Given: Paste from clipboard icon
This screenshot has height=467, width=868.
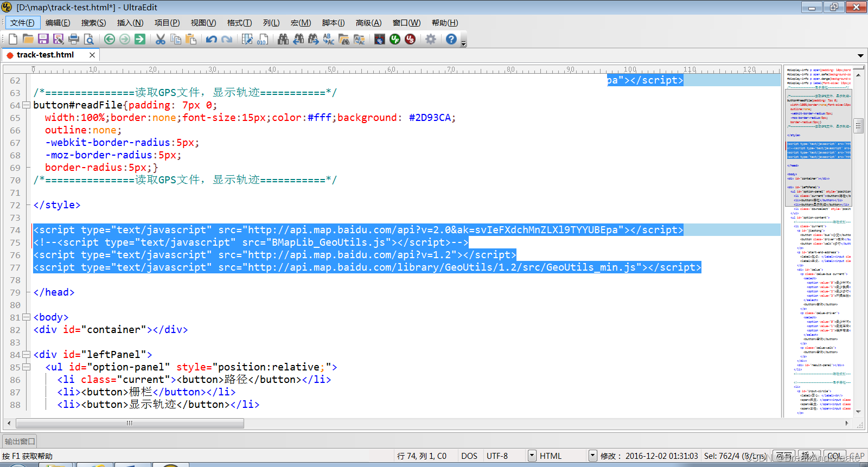Looking at the screenshot, I should click(x=191, y=39).
